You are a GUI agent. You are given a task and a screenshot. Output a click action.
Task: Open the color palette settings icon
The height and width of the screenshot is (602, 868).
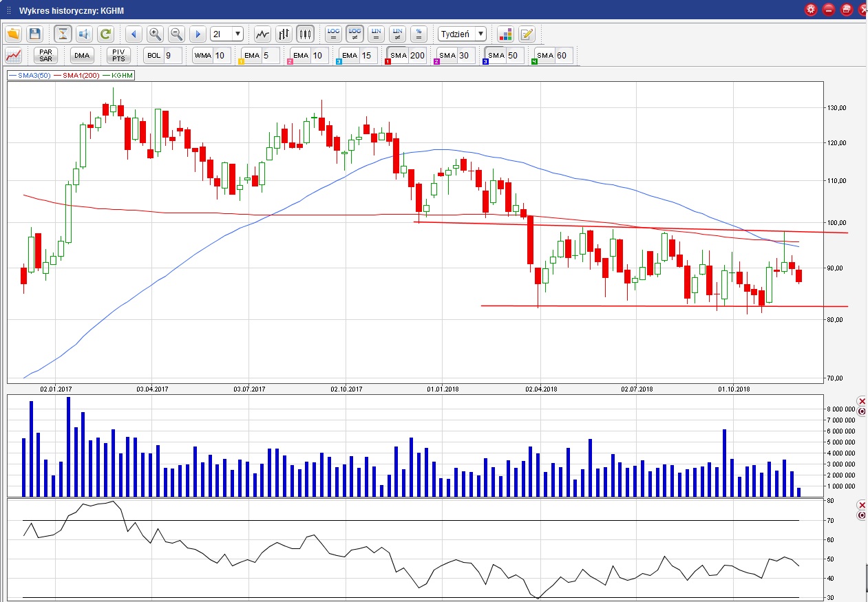506,34
